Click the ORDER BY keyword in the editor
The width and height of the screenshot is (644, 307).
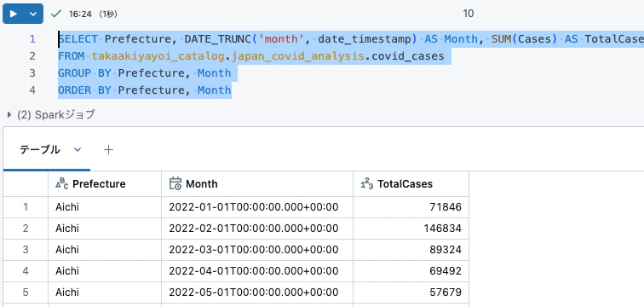84,90
